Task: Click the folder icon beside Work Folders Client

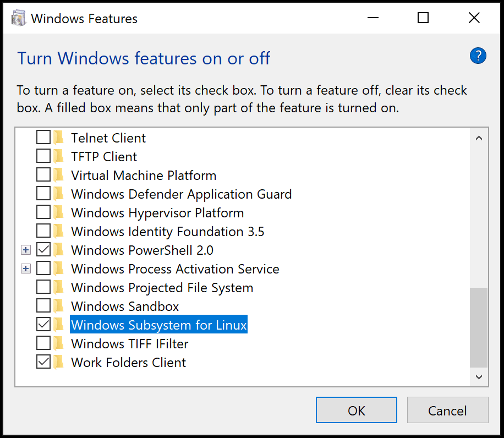Action: point(58,362)
